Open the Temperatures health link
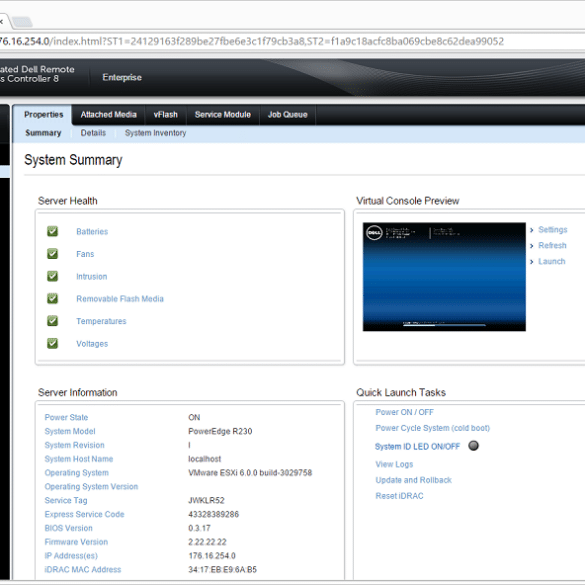 pyautogui.click(x=101, y=321)
